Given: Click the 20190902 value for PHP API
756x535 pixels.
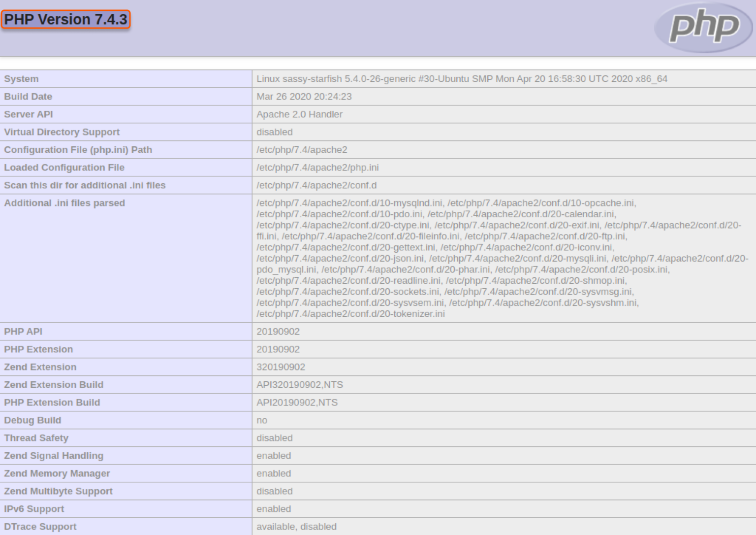Looking at the screenshot, I should [x=278, y=332].
